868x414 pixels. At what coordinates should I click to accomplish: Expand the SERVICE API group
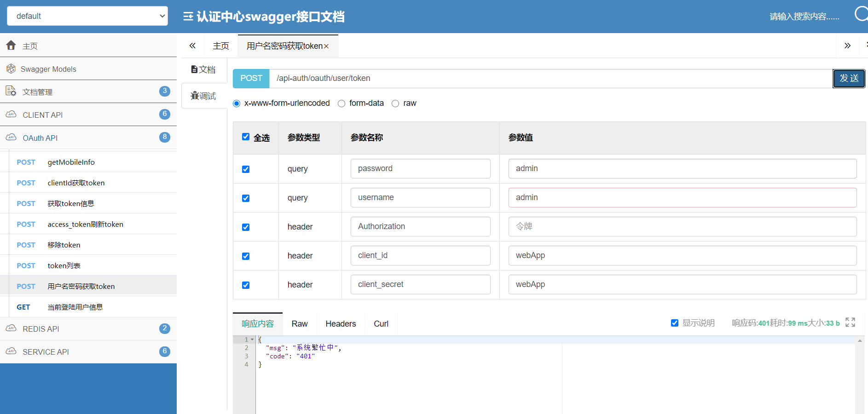pyautogui.click(x=88, y=351)
